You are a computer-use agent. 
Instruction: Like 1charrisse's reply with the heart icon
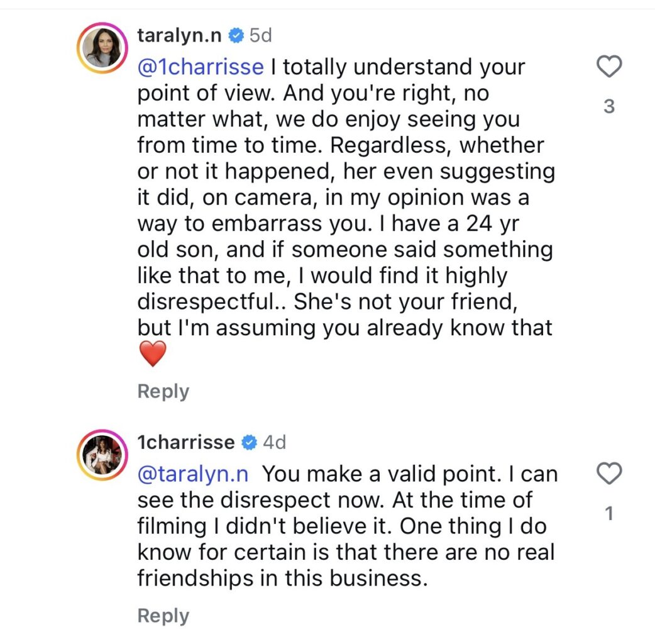point(608,473)
